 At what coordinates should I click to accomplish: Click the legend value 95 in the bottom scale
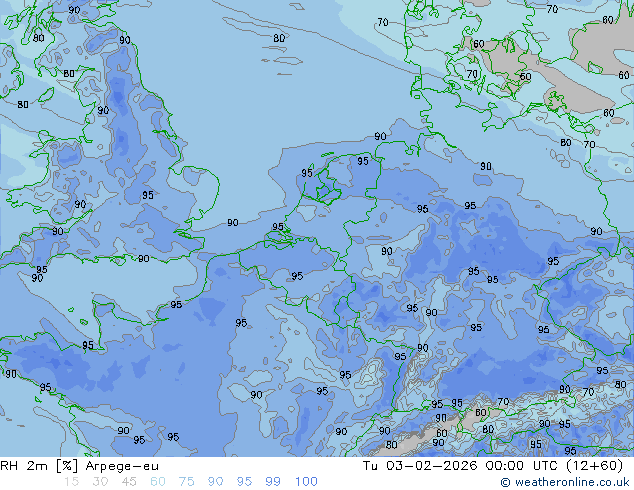point(244,482)
